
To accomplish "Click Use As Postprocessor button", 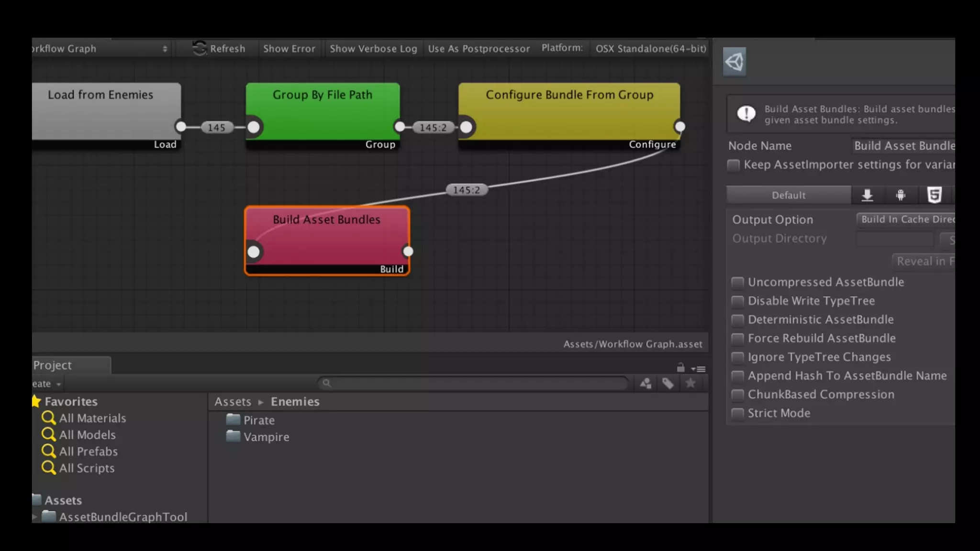I will pyautogui.click(x=479, y=48).
